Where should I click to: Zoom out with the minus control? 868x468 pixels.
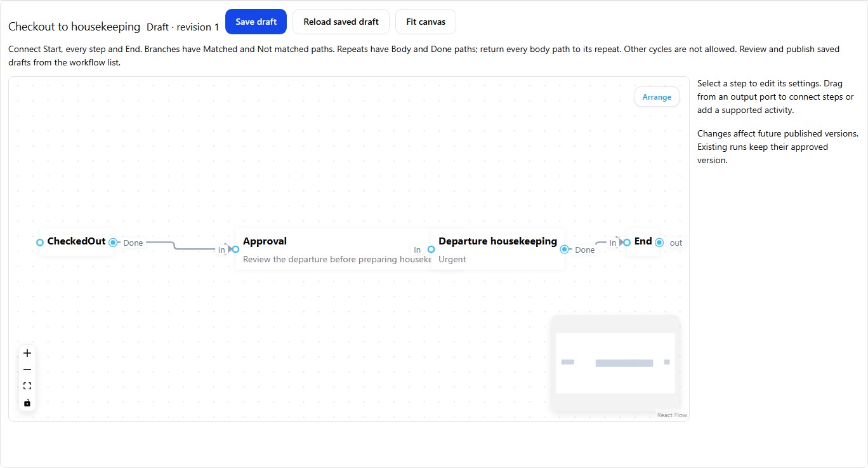(27, 370)
